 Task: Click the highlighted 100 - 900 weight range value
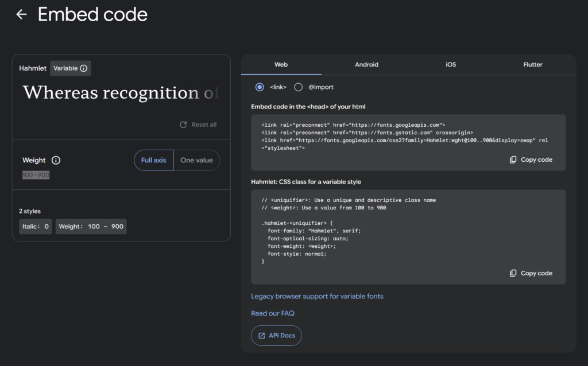pyautogui.click(x=36, y=175)
